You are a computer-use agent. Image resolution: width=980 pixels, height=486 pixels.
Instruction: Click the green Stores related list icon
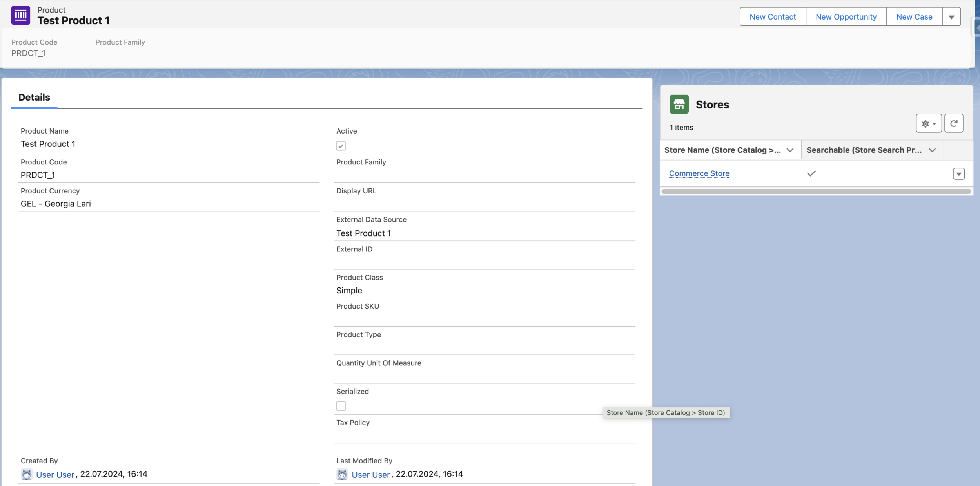679,104
